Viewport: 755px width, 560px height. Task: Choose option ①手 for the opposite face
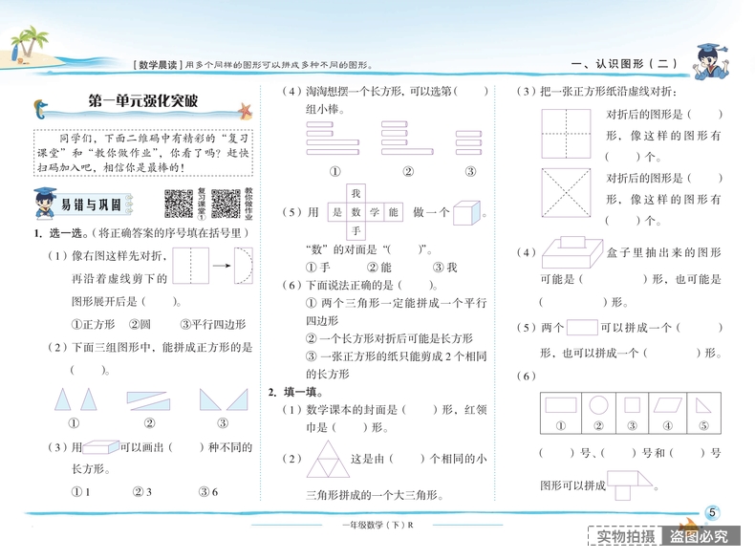click(x=318, y=268)
